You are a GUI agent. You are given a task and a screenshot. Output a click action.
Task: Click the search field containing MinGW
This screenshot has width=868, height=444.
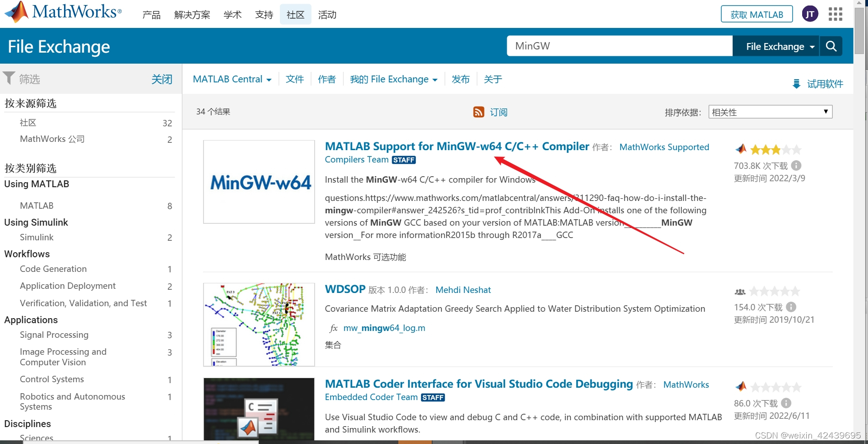(x=620, y=46)
